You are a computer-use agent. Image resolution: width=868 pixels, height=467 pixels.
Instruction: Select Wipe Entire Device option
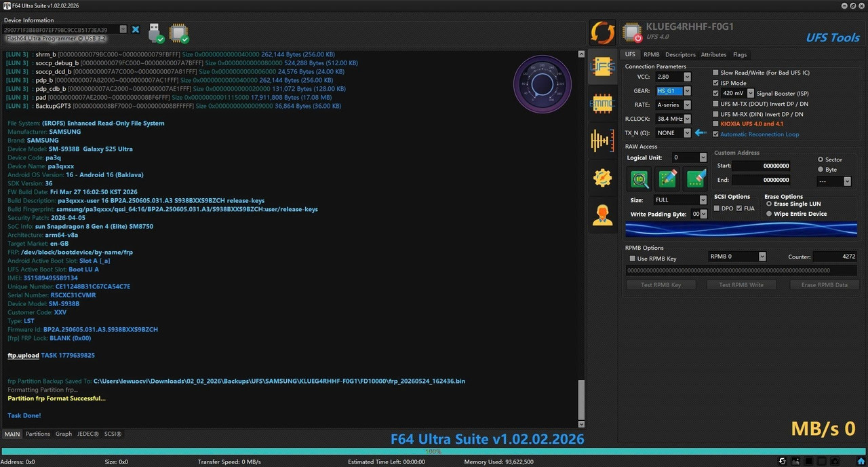[x=768, y=214]
